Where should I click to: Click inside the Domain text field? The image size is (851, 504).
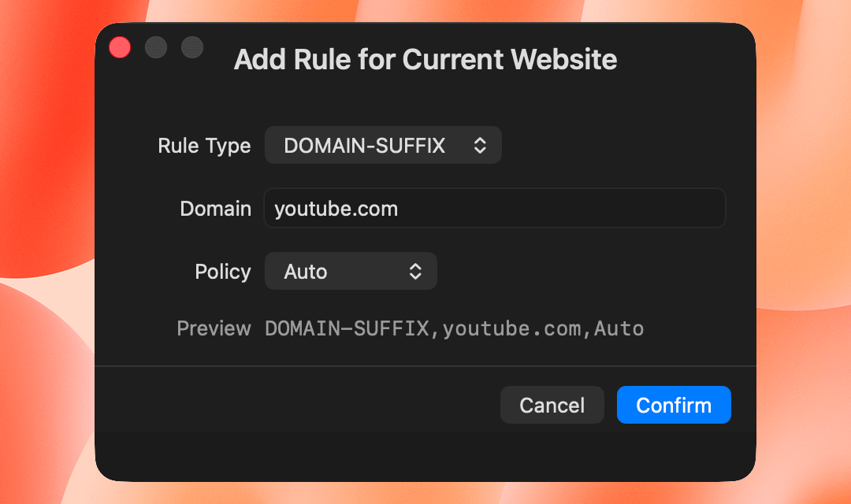pos(494,208)
